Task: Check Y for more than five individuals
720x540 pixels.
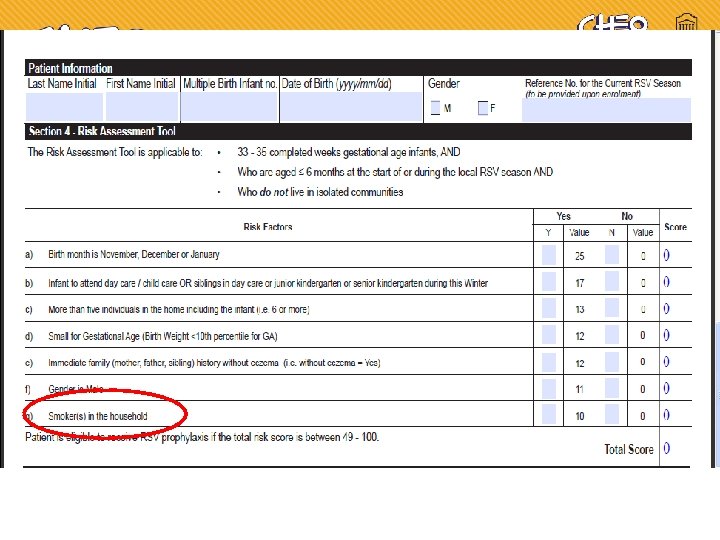Action: [549, 308]
